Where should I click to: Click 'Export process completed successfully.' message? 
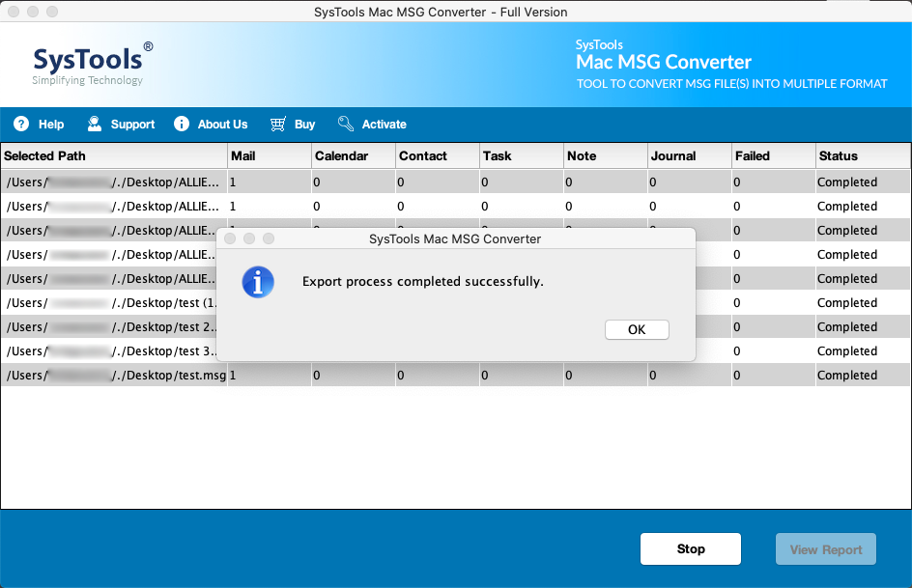[423, 282]
